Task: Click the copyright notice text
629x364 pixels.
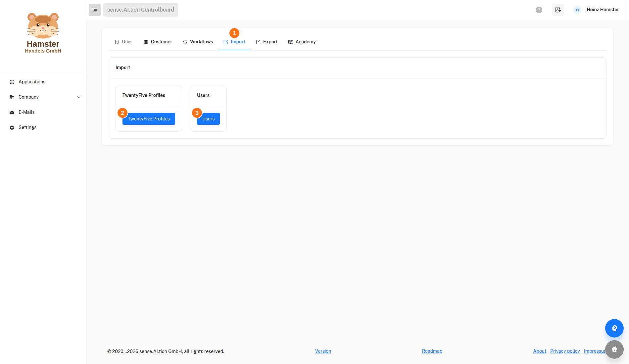Action: pos(166,351)
